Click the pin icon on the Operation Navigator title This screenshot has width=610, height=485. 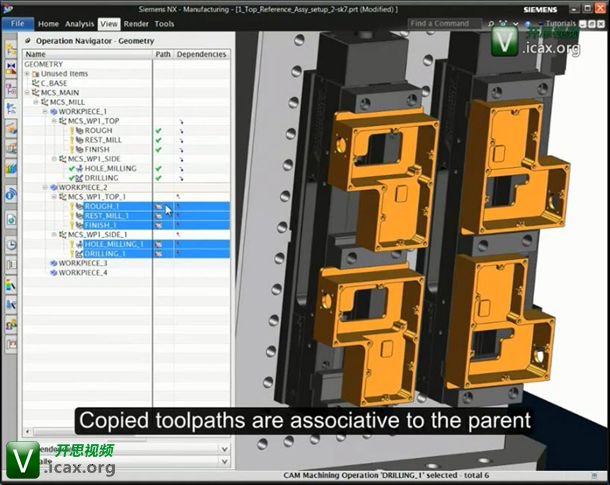coord(27,40)
